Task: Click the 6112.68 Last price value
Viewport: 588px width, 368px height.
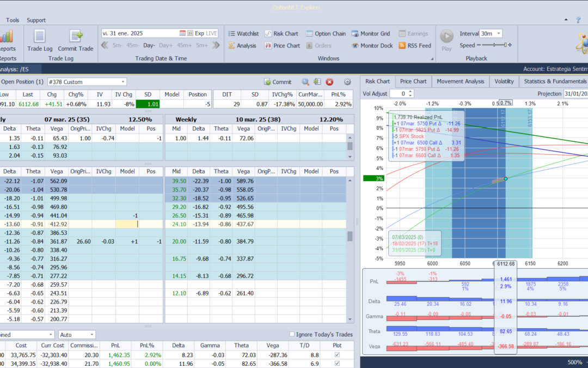Action: coord(28,104)
